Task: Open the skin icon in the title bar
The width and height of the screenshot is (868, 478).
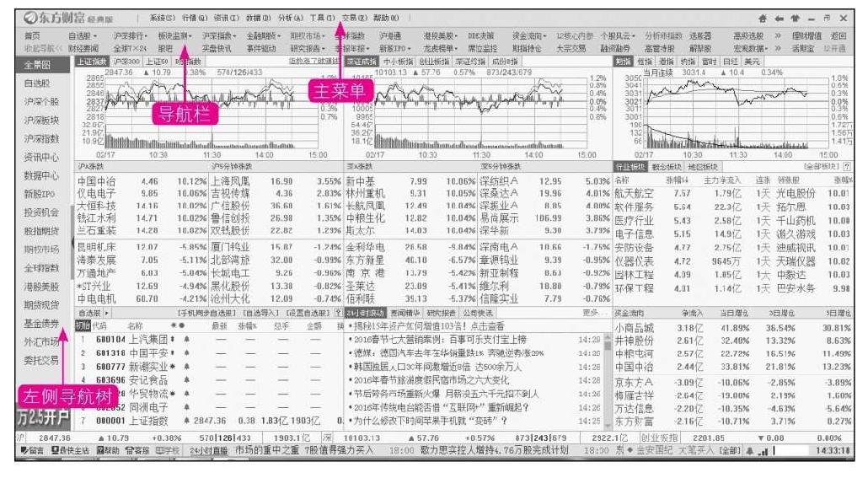Action: [796, 19]
